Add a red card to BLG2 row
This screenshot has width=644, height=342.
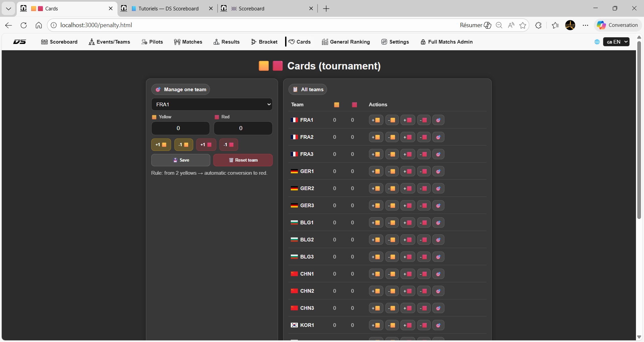pyautogui.click(x=408, y=240)
